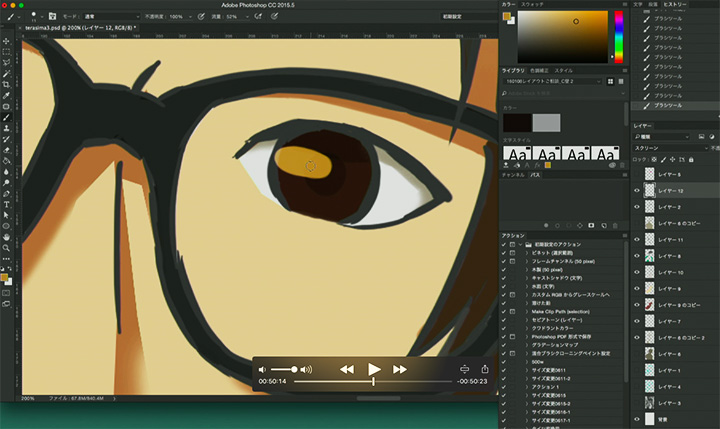
Task: Hide レイヤー 2 with its eye icon
Action: coord(637,207)
